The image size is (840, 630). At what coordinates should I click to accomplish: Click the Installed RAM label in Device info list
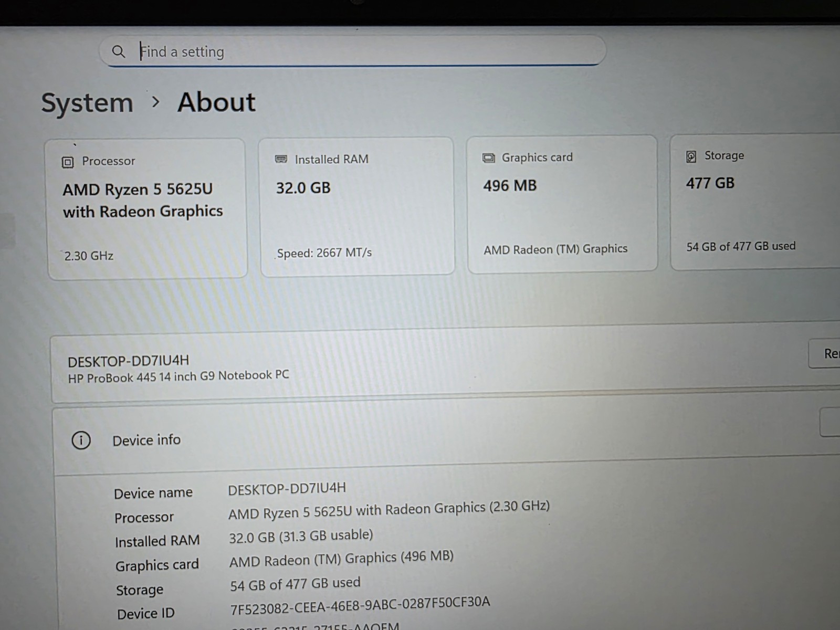coord(157,541)
